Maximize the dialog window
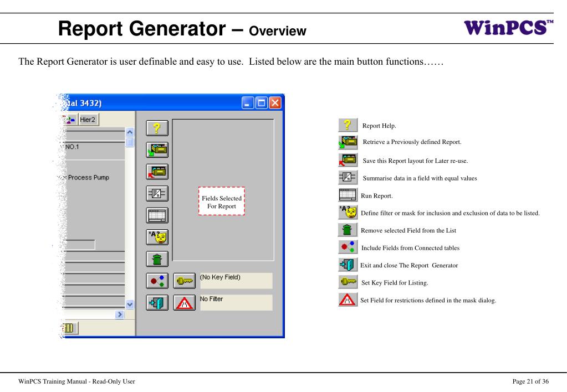Image resolution: width=567 pixels, height=392 pixels. pos(262,103)
